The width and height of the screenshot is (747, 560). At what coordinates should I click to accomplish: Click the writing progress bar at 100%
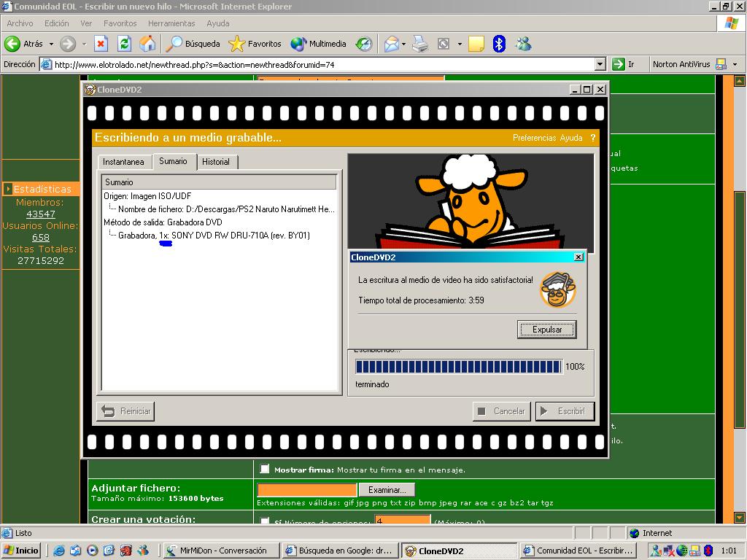[458, 367]
